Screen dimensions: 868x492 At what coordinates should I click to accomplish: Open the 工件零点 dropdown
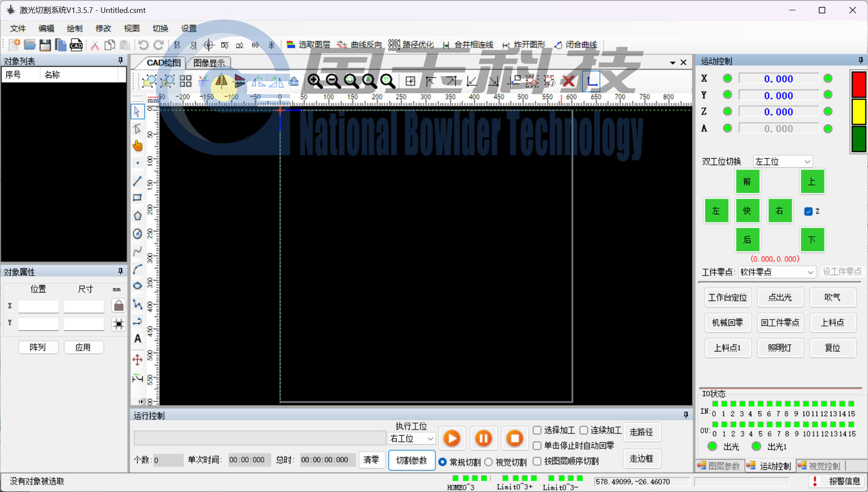(x=777, y=272)
